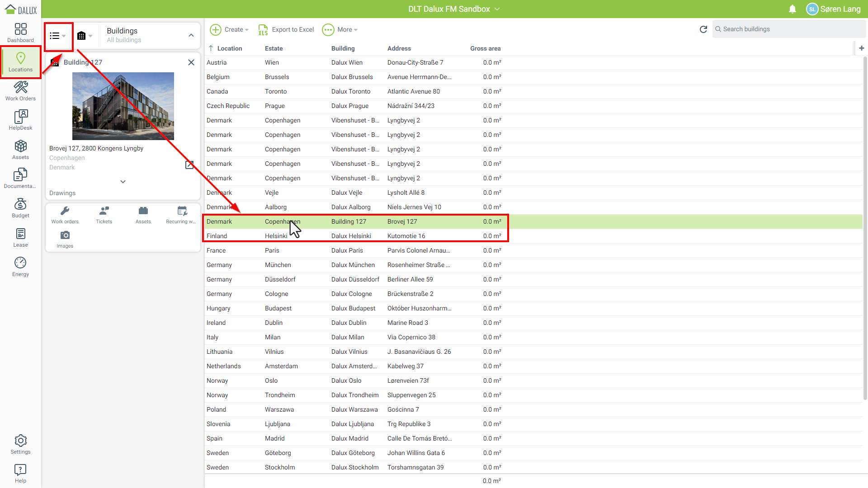Open the list view type dropdown

point(58,36)
